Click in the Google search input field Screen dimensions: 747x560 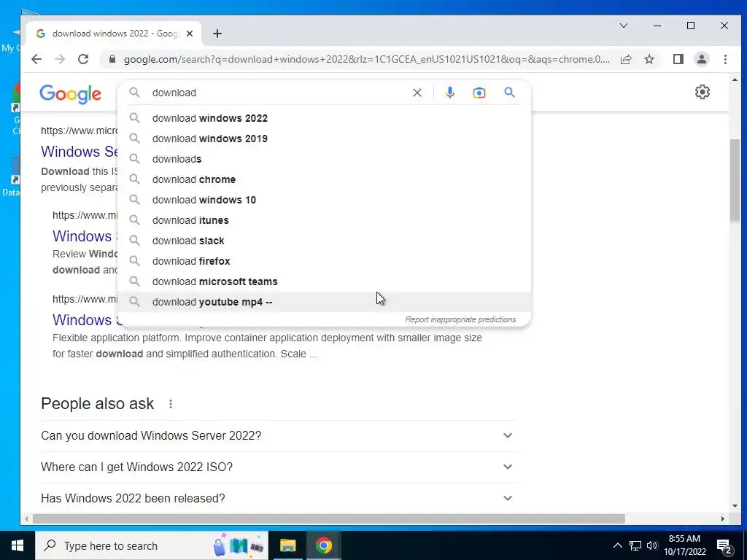click(279, 93)
